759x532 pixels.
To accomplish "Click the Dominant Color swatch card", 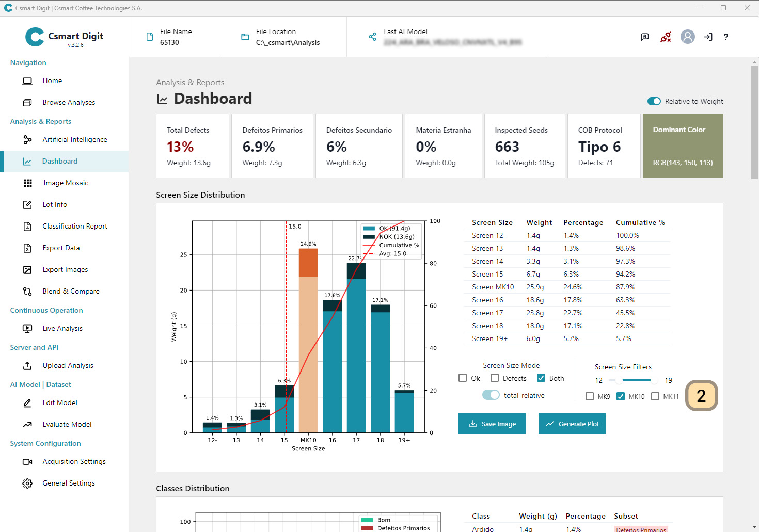I will click(x=683, y=146).
